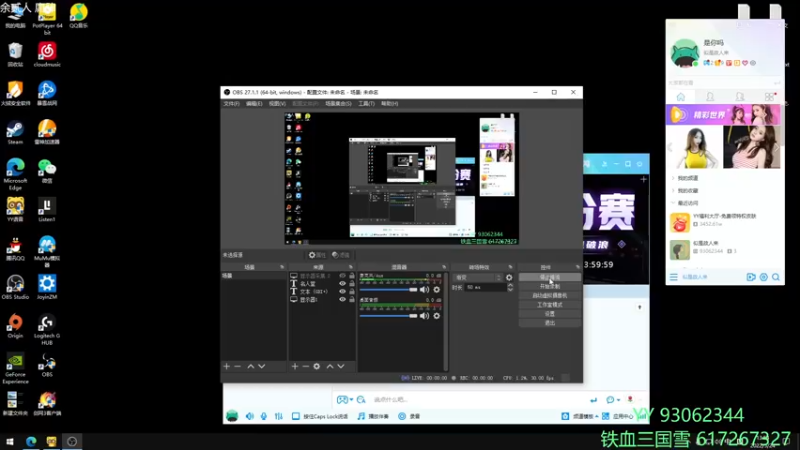Image resolution: width=800 pixels, height=450 pixels.
Task: Remove the selected source with the minus icon
Action: (x=305, y=366)
